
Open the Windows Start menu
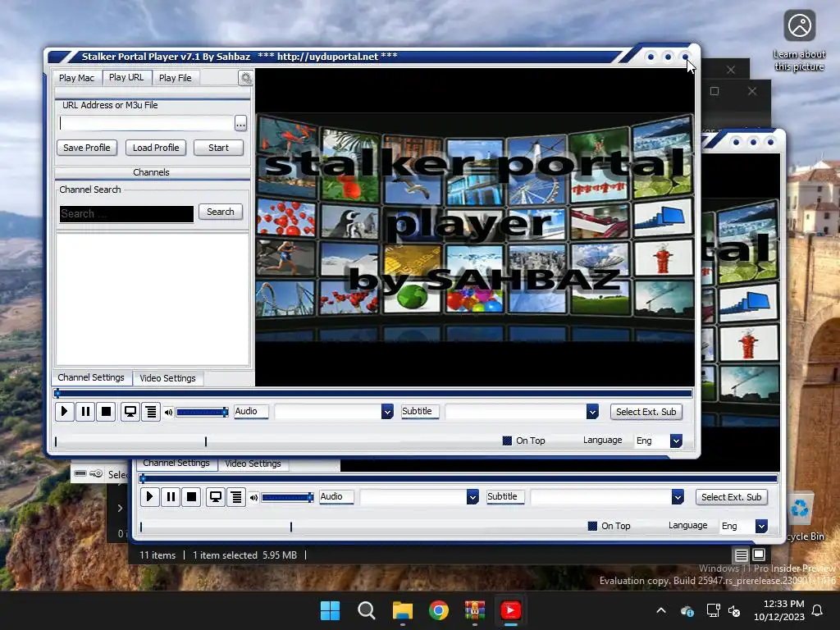point(330,610)
